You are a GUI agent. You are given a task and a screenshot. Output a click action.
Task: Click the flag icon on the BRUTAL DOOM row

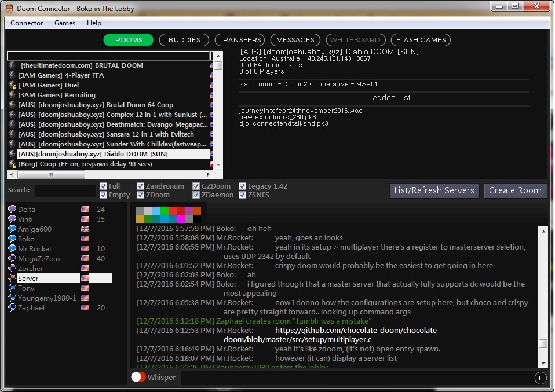pos(211,65)
